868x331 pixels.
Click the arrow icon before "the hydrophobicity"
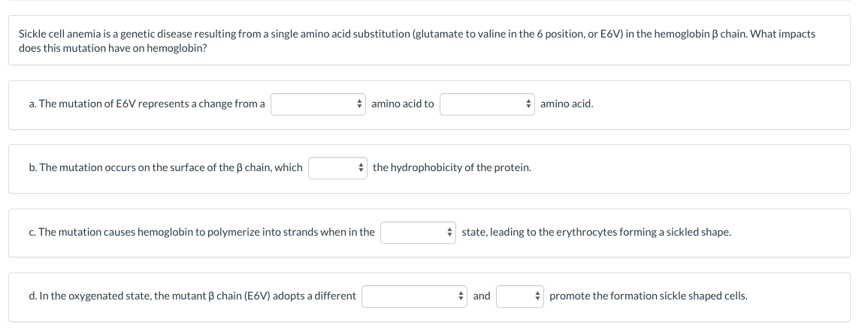[x=361, y=167]
